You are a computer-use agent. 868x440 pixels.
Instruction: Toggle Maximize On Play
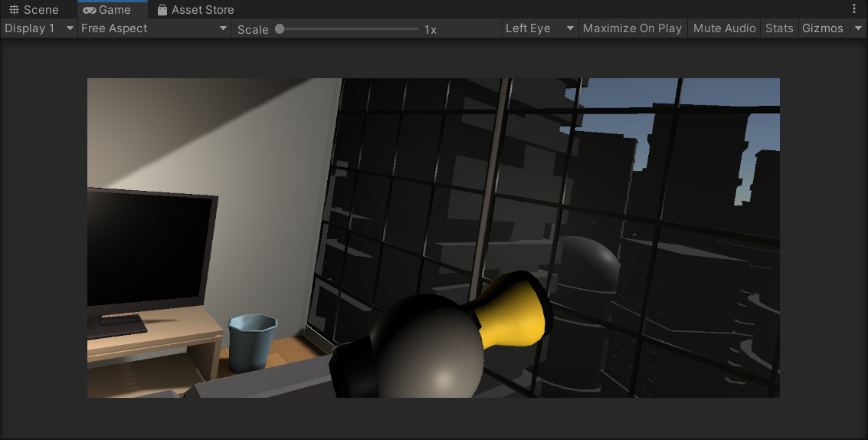(632, 28)
